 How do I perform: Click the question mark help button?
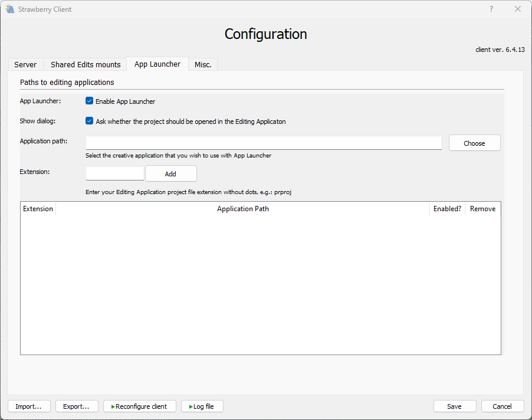tap(491, 9)
